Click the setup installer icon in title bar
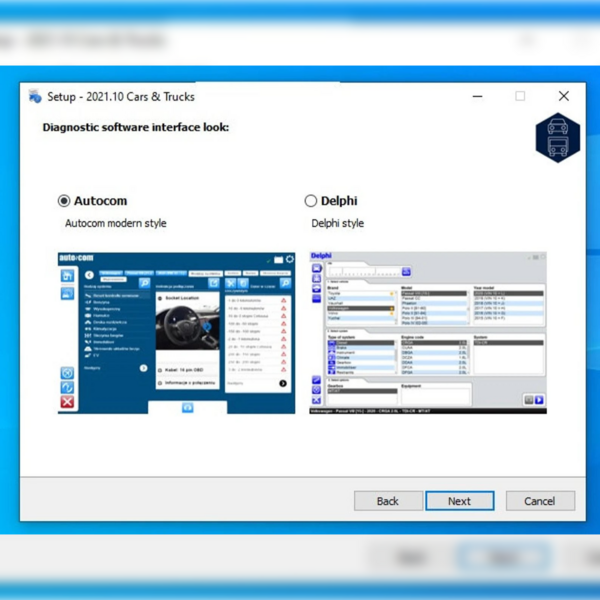Screen dimensions: 600x600 [x=35, y=96]
